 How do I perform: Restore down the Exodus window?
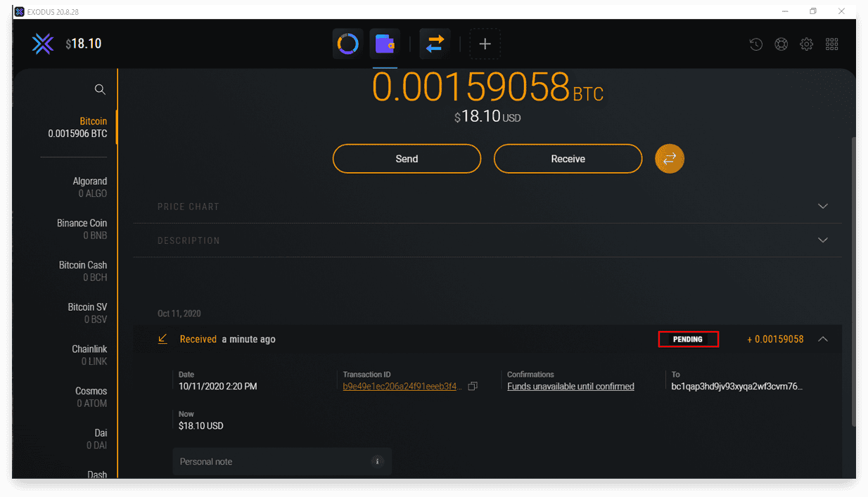pyautogui.click(x=813, y=11)
